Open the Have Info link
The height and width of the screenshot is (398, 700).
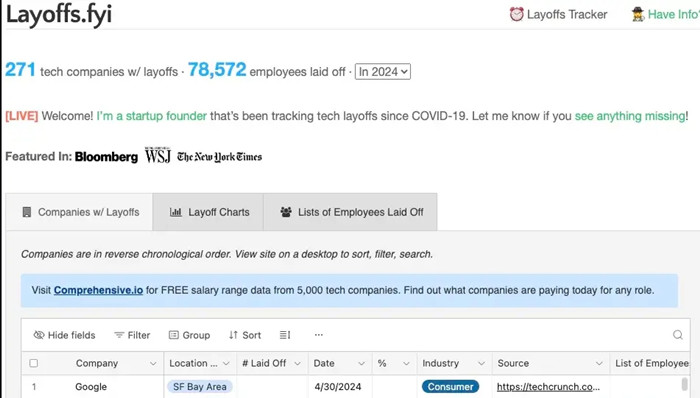[x=674, y=15]
